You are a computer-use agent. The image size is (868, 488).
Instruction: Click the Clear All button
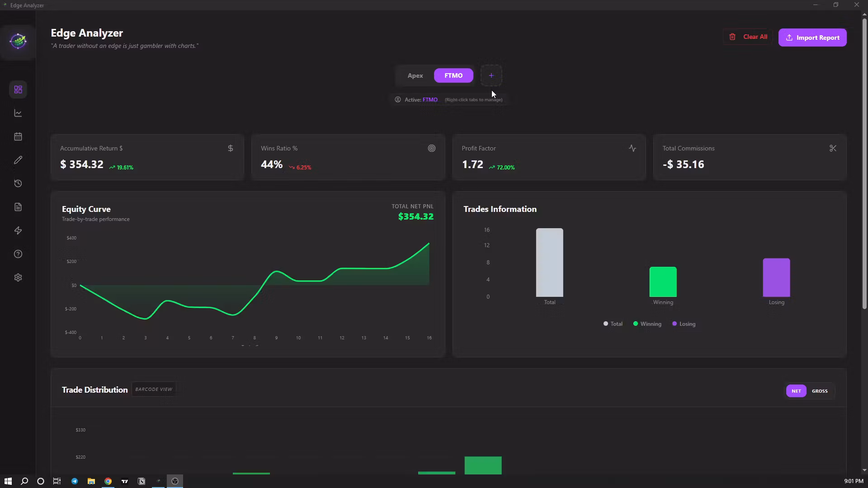[x=748, y=37]
